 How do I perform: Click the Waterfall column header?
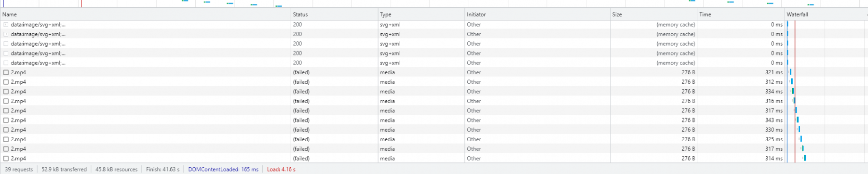click(826, 14)
